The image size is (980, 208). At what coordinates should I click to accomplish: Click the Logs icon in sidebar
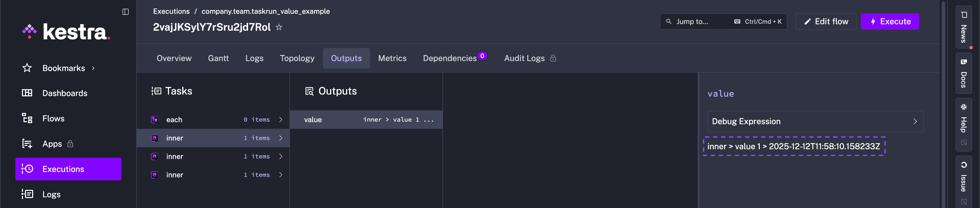27,194
